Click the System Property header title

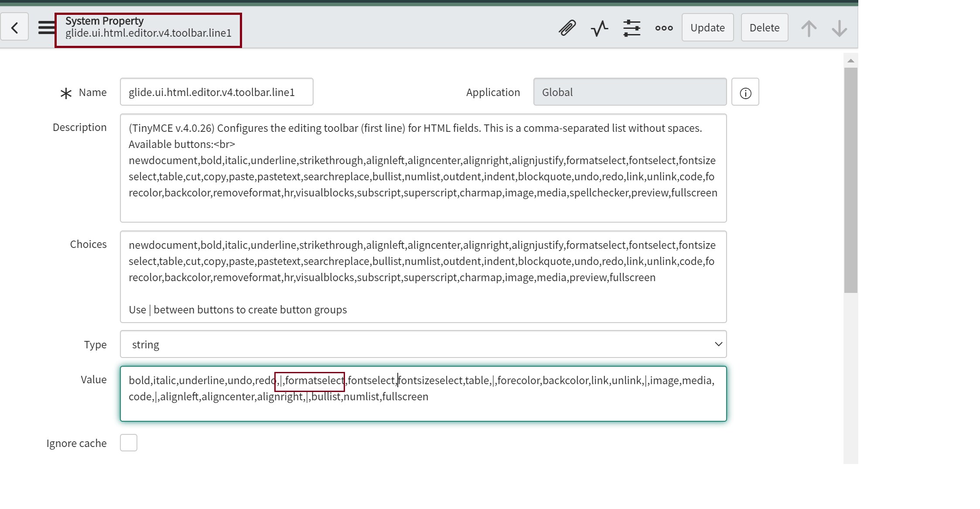104,21
